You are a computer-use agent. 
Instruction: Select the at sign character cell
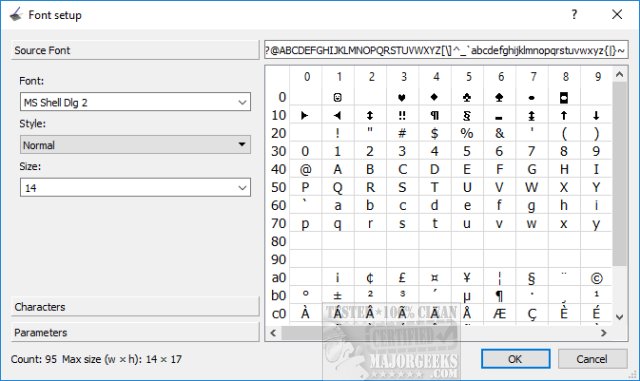click(x=305, y=169)
